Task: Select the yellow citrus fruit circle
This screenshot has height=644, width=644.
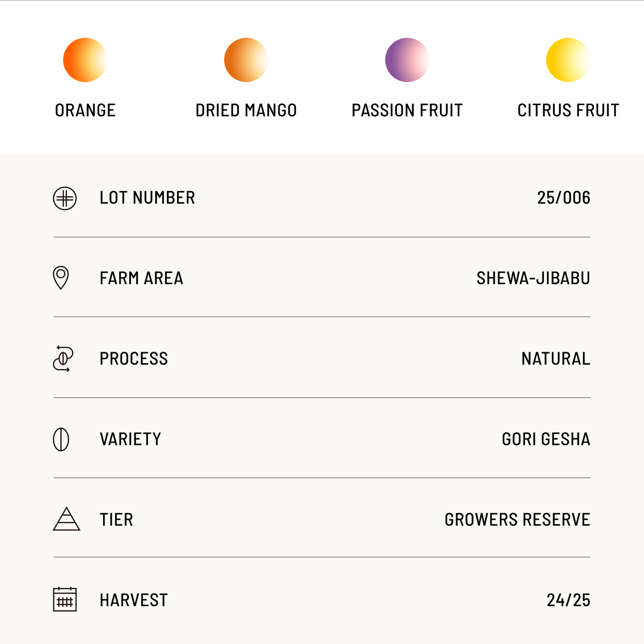Action: tap(568, 60)
